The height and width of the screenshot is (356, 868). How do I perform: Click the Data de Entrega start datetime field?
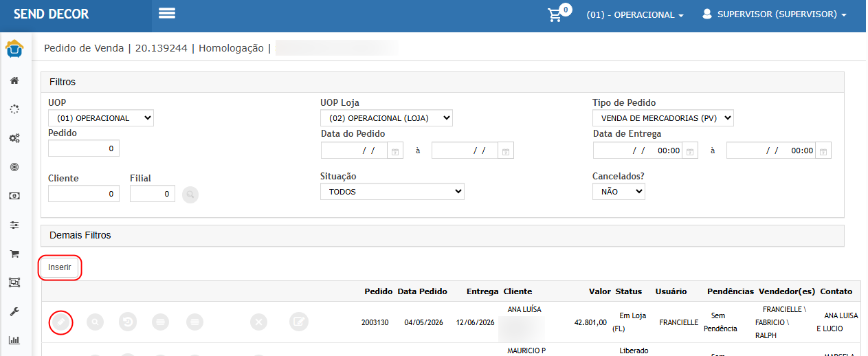click(x=638, y=151)
